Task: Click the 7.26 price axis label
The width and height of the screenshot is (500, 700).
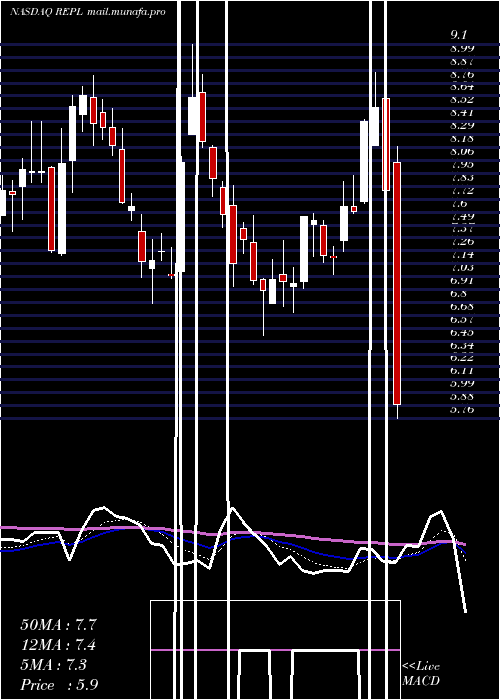Action: click(462, 242)
